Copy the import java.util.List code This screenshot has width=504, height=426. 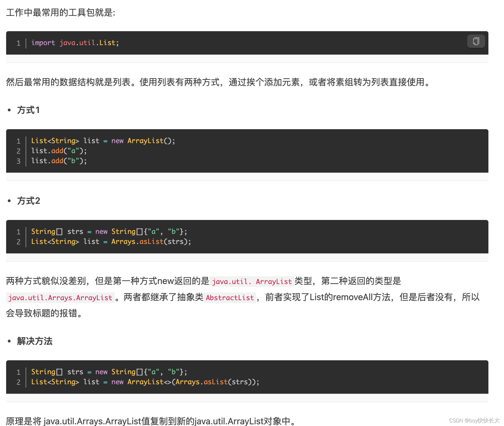click(476, 41)
